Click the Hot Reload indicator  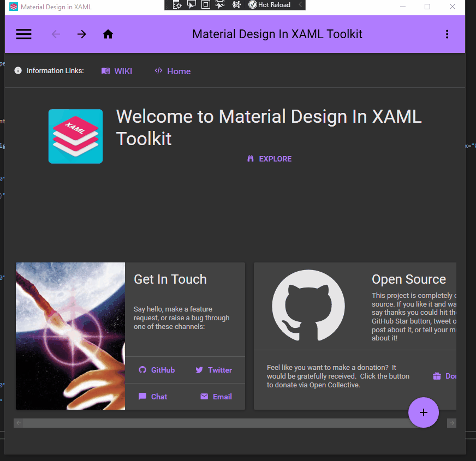point(270,5)
